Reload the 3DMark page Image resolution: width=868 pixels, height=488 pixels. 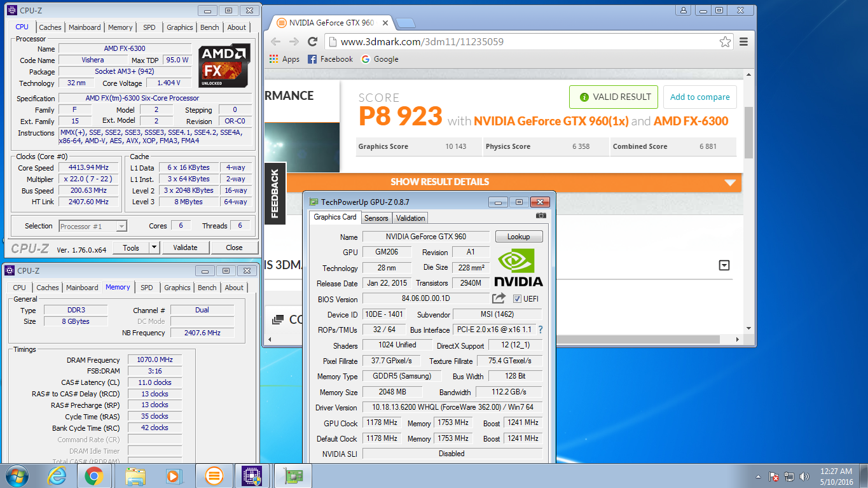coord(312,41)
